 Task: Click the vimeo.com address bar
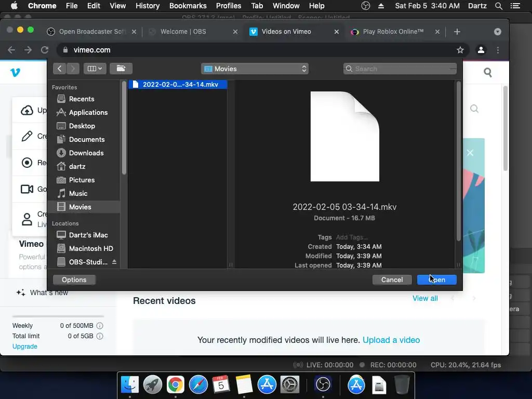261,50
